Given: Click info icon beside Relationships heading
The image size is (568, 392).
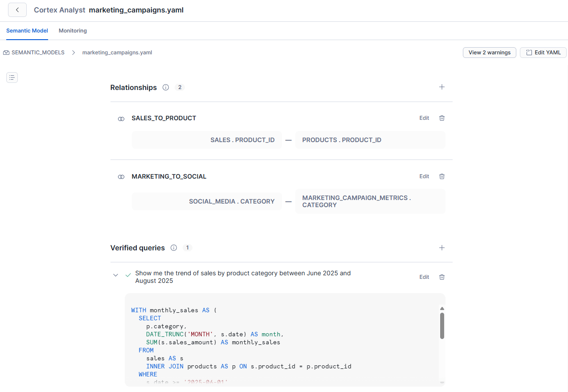Looking at the screenshot, I should click(166, 87).
